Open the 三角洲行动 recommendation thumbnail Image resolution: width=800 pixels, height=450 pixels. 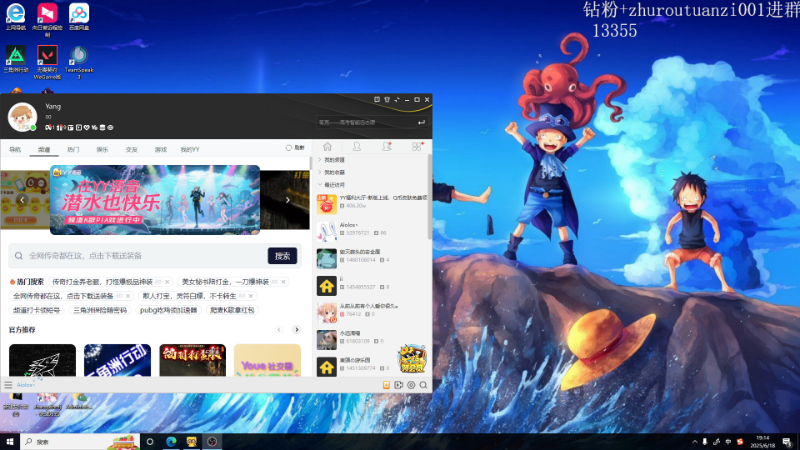(x=117, y=360)
